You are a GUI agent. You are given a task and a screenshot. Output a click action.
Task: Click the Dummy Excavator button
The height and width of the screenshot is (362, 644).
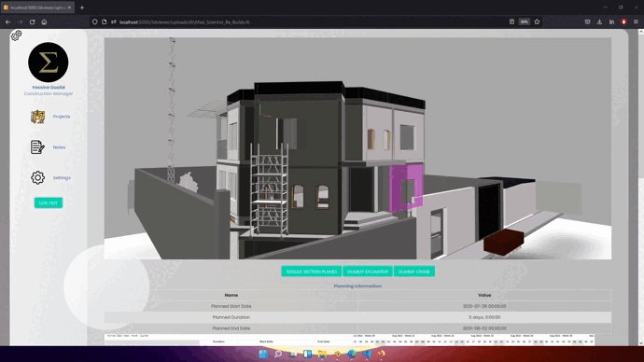pyautogui.click(x=368, y=271)
